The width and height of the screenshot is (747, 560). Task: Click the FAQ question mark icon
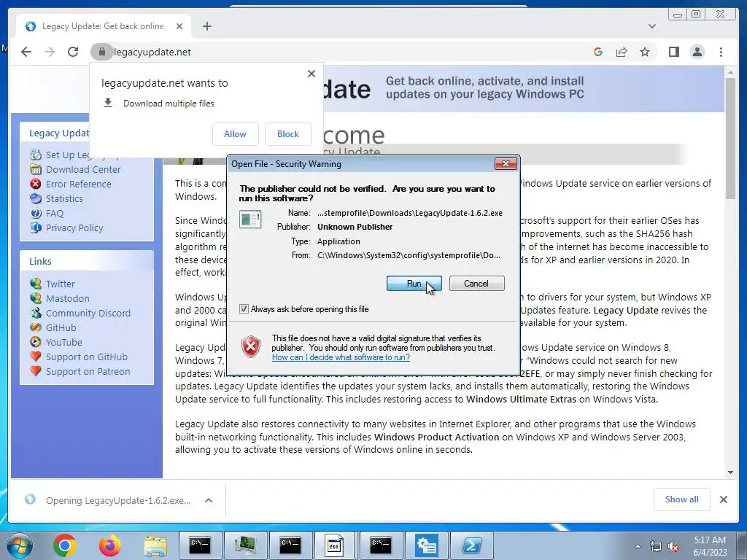(x=35, y=214)
